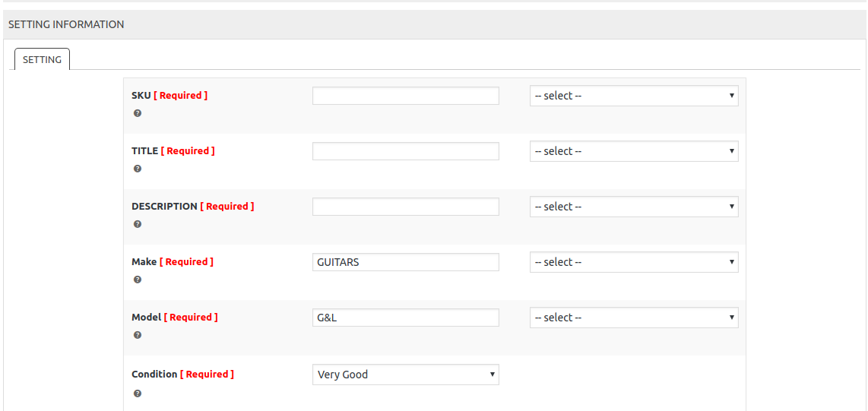Focus the SKU text input field
This screenshot has width=868, height=411.
click(405, 96)
